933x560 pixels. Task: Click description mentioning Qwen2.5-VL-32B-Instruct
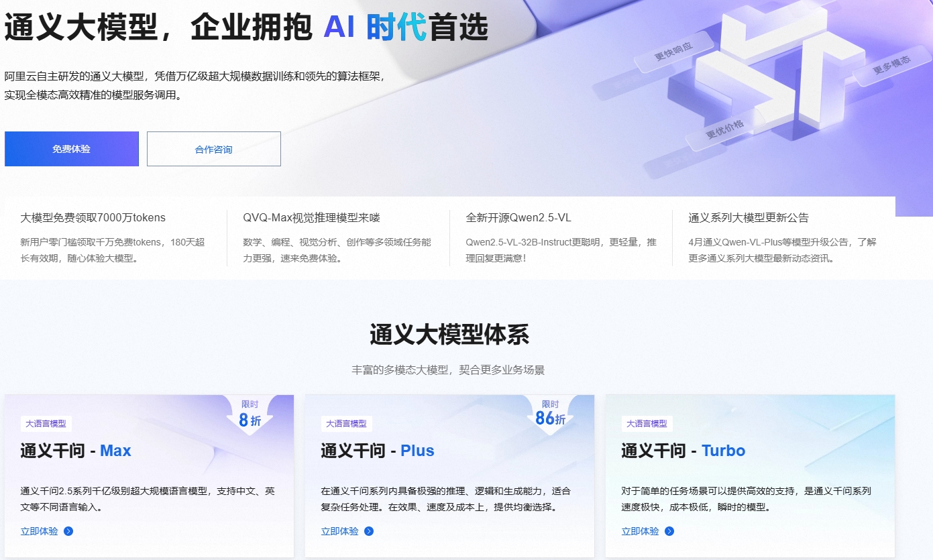tap(561, 250)
